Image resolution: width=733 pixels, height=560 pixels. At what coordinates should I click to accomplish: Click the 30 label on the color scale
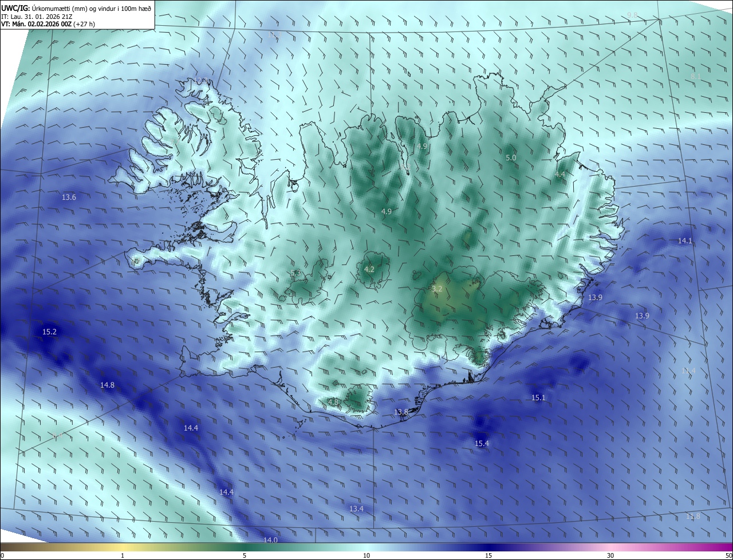coord(610,555)
